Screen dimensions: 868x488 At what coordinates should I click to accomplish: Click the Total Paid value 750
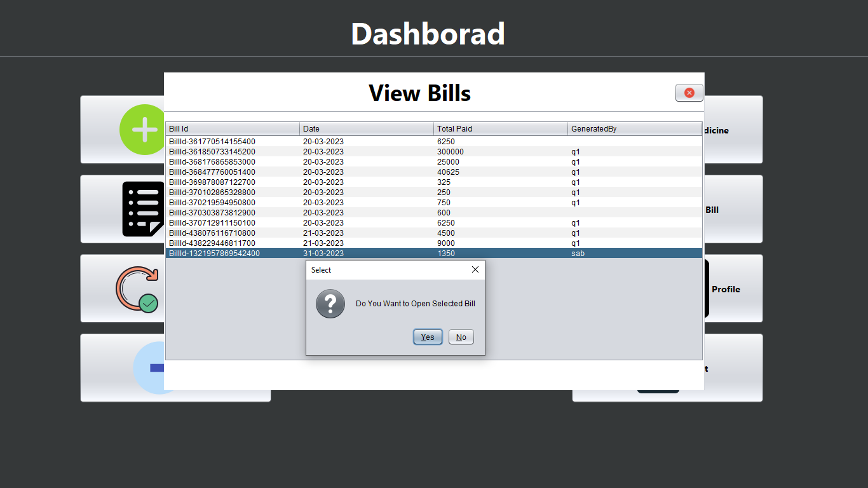(444, 202)
